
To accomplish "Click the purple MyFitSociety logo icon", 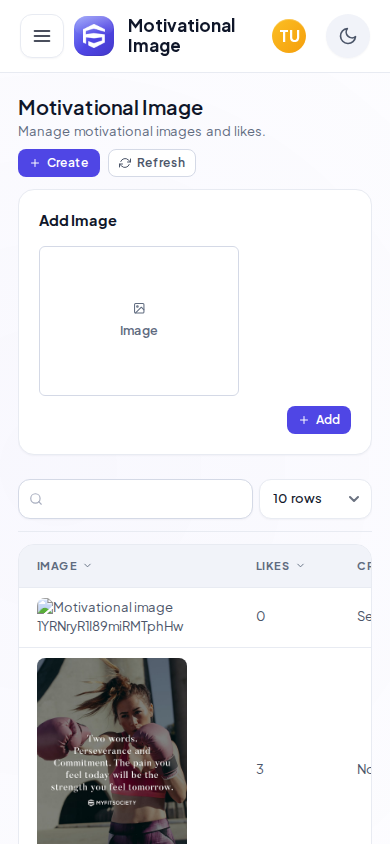I will [x=94, y=36].
